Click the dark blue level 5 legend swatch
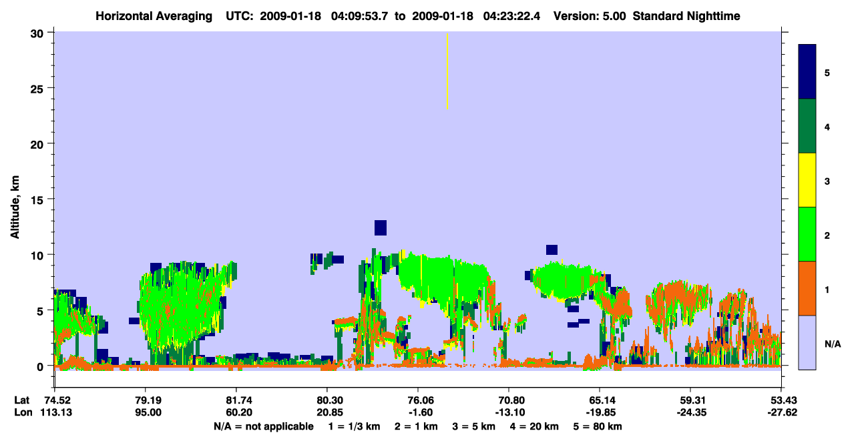This screenshot has width=868, height=445. [807, 72]
